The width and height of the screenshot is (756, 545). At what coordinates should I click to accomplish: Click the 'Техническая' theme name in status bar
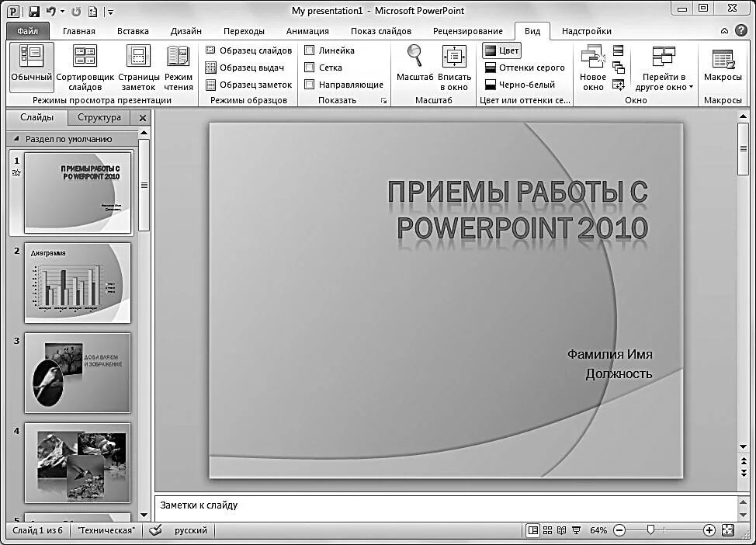pyautogui.click(x=106, y=530)
